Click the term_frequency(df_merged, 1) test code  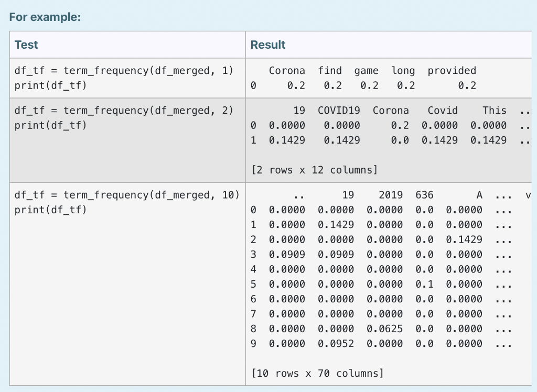click(x=124, y=71)
